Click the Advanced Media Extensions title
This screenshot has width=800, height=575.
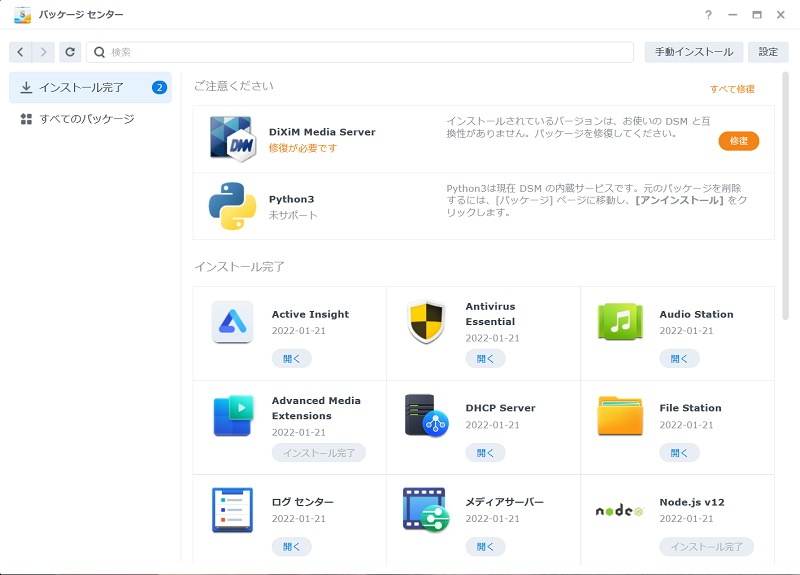[316, 408]
